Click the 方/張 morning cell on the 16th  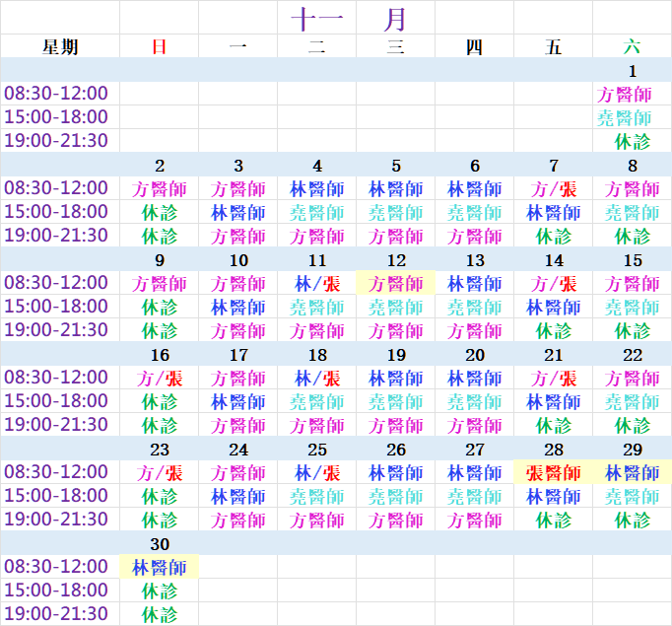(160, 379)
